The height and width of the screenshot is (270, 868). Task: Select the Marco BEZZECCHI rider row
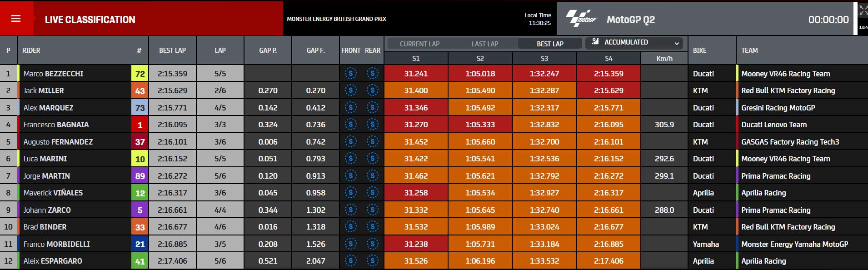tap(434, 74)
